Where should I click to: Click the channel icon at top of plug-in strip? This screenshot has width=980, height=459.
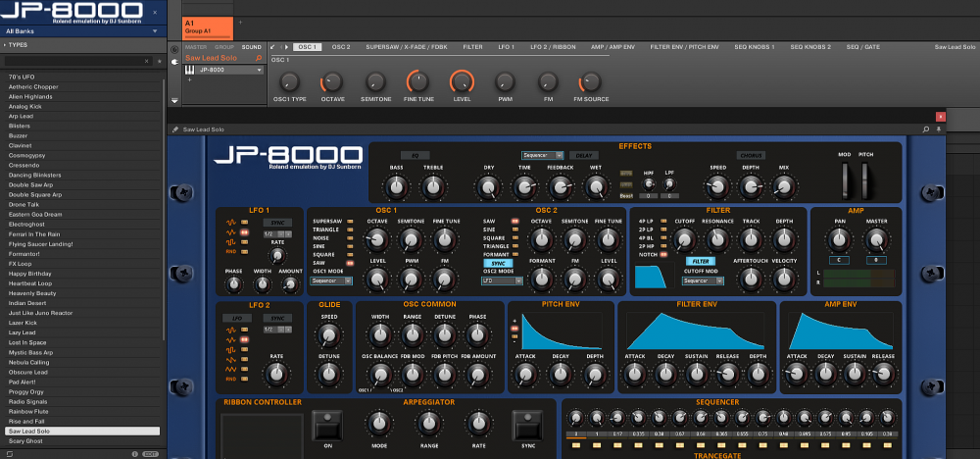pyautogui.click(x=174, y=49)
